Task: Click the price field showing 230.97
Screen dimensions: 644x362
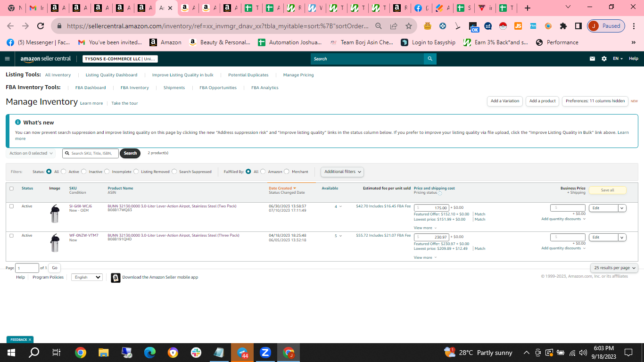Action: [431, 237]
